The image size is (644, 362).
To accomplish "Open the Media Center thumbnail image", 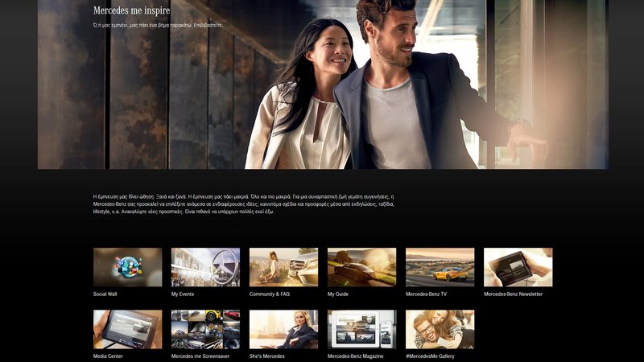I will tap(127, 329).
